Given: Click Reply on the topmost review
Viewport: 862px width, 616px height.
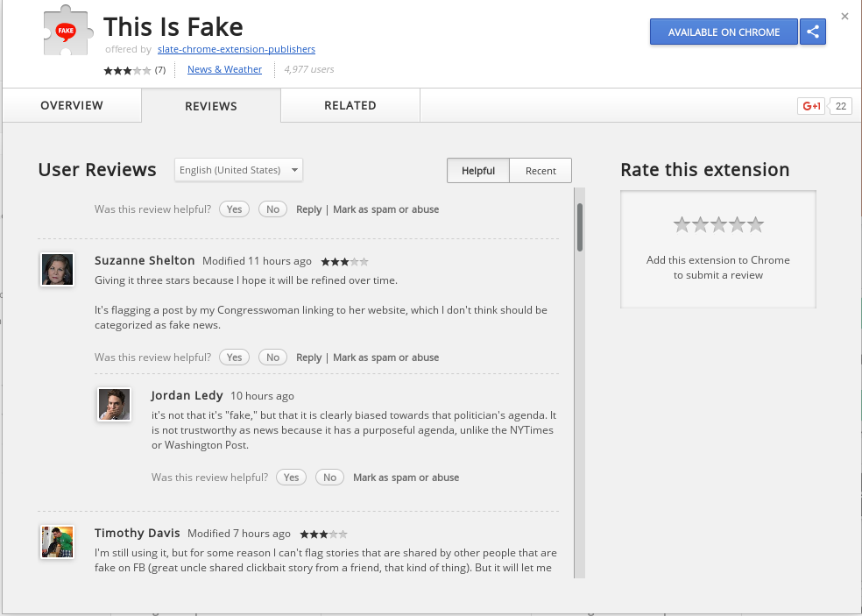Looking at the screenshot, I should 309,209.
